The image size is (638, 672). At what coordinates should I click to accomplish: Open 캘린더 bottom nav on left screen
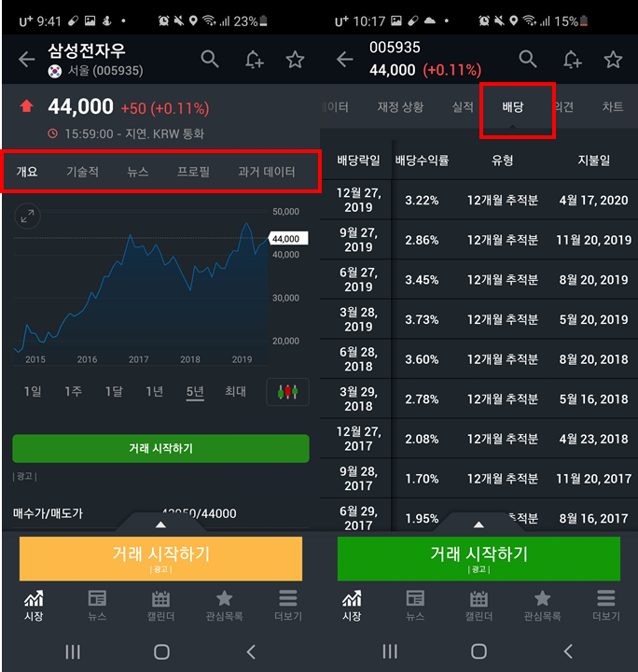coord(160,606)
